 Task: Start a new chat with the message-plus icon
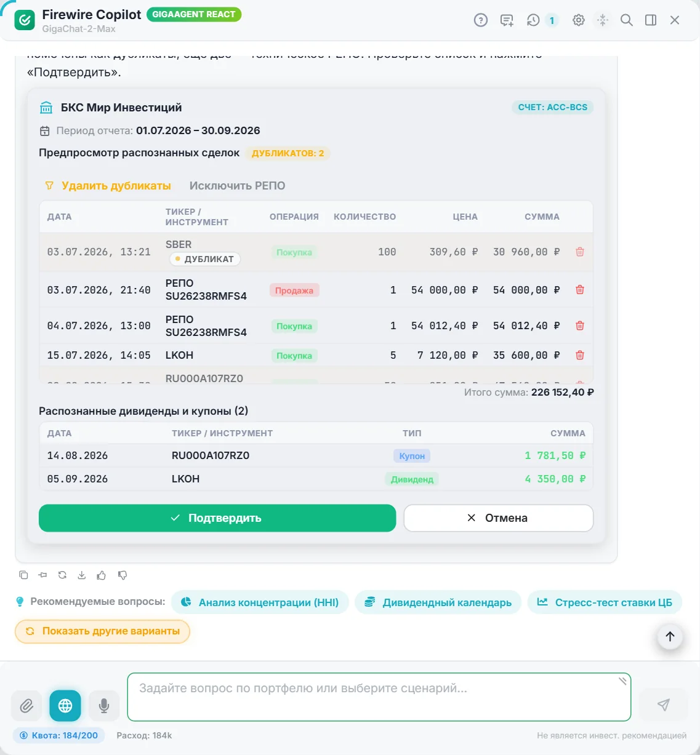(x=507, y=20)
